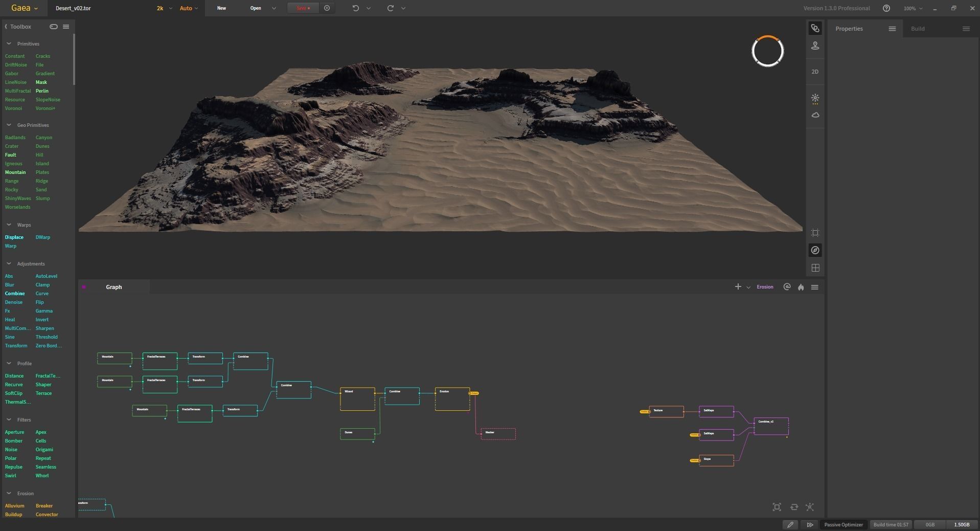This screenshot has height=531, width=980.
Task: Click the Open file button
Action: point(256,8)
